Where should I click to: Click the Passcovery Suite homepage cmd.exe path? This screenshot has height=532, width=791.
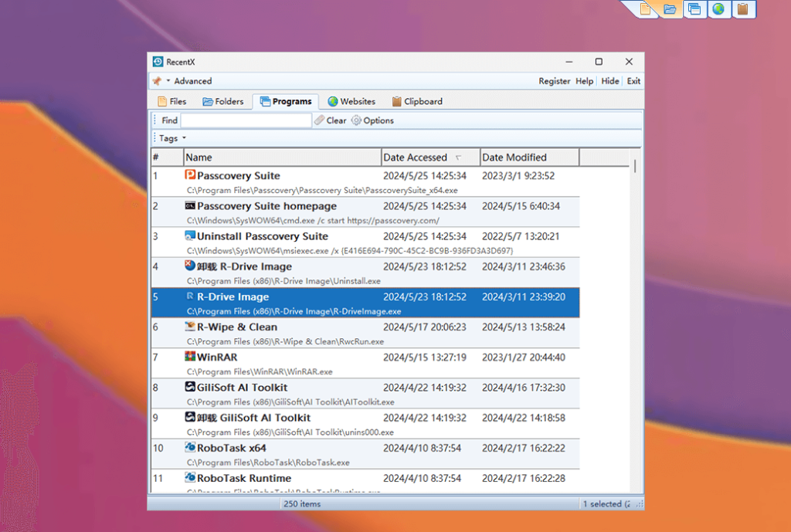313,220
